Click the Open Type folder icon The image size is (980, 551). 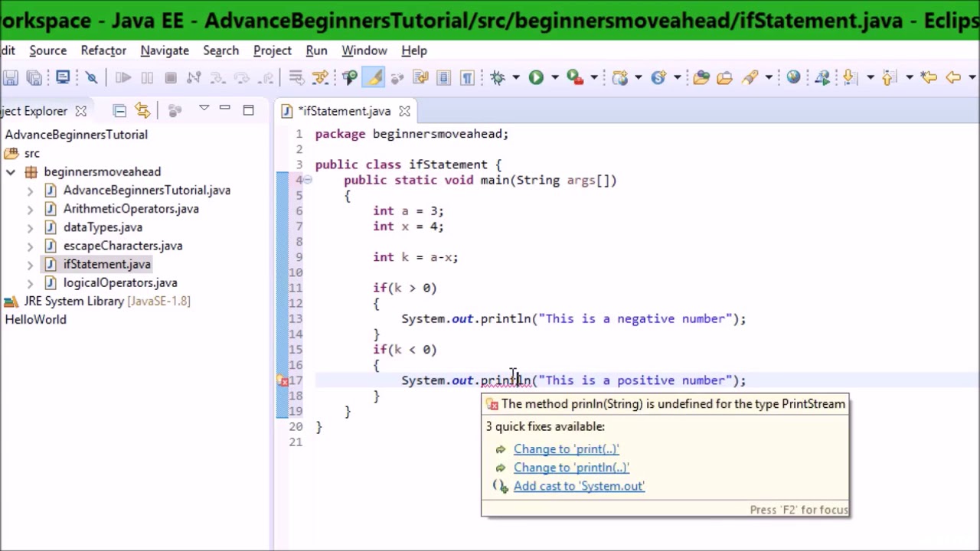click(701, 77)
